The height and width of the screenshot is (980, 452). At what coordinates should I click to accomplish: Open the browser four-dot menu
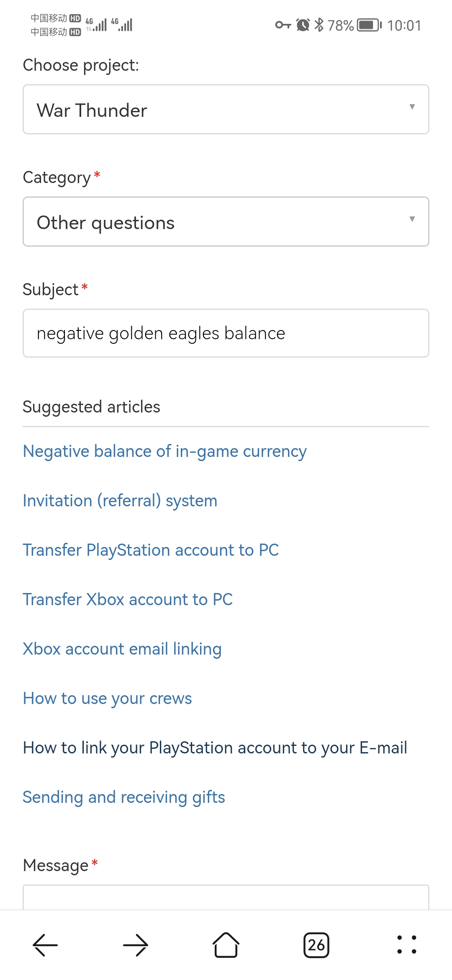point(407,945)
